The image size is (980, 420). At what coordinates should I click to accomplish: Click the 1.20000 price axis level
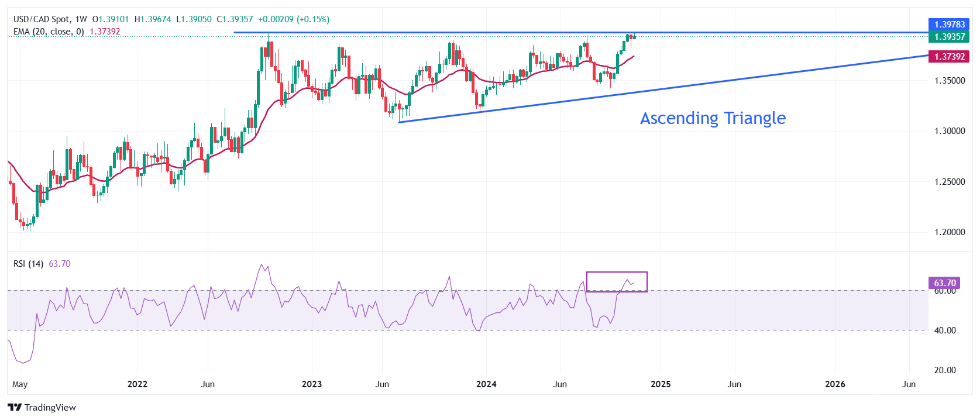pyautogui.click(x=949, y=232)
